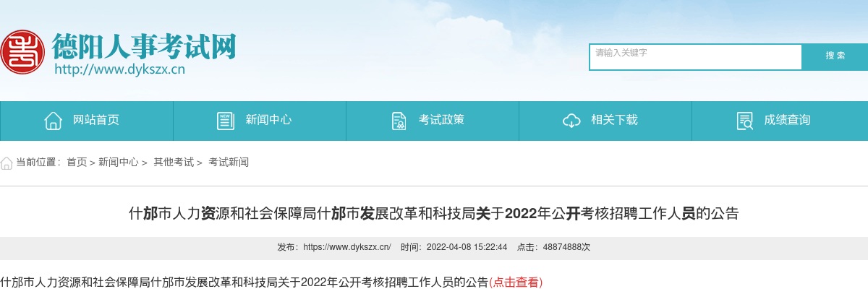This screenshot has width=868, height=289.
Task: Open the red (点击查看) link
Action: point(516,282)
